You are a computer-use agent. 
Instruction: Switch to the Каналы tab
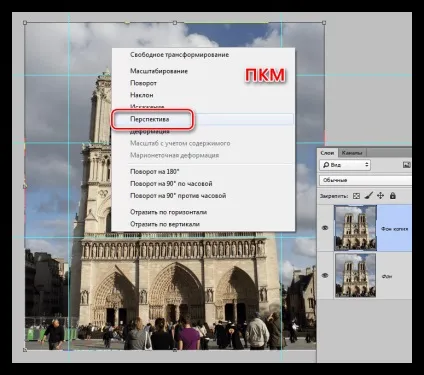pyautogui.click(x=352, y=153)
